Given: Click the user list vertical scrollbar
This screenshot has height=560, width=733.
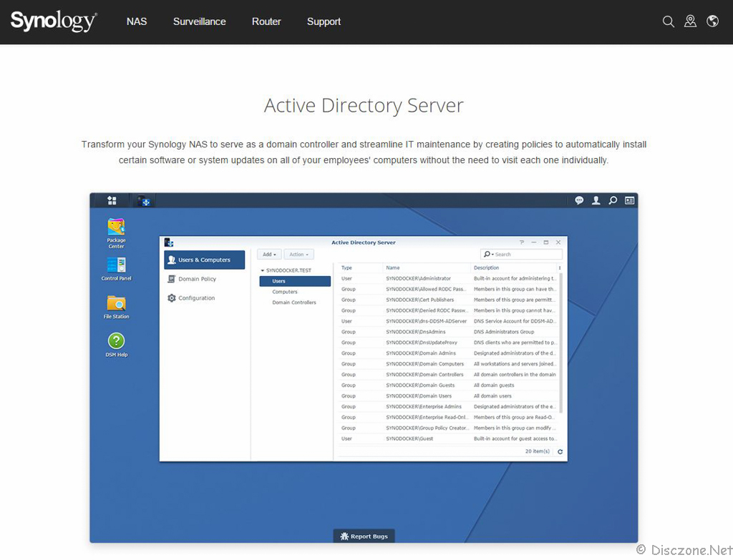Looking at the screenshot, I should coord(560,343).
